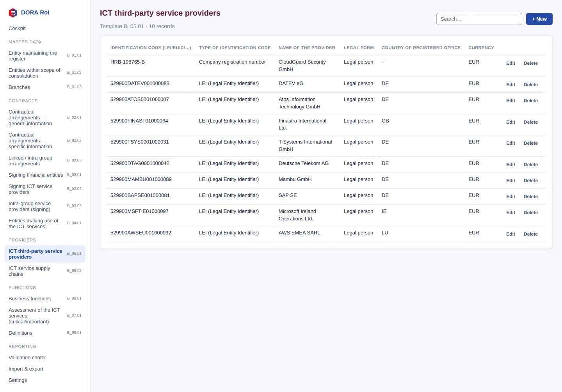Open ICT service supply chains
The width and height of the screenshot is (562, 392).
point(45,271)
